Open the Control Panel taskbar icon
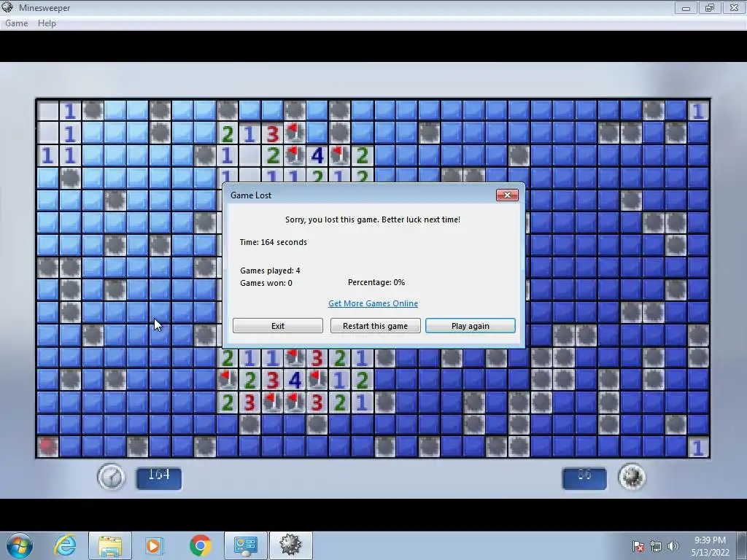This screenshot has width=747, height=560. 245,545
